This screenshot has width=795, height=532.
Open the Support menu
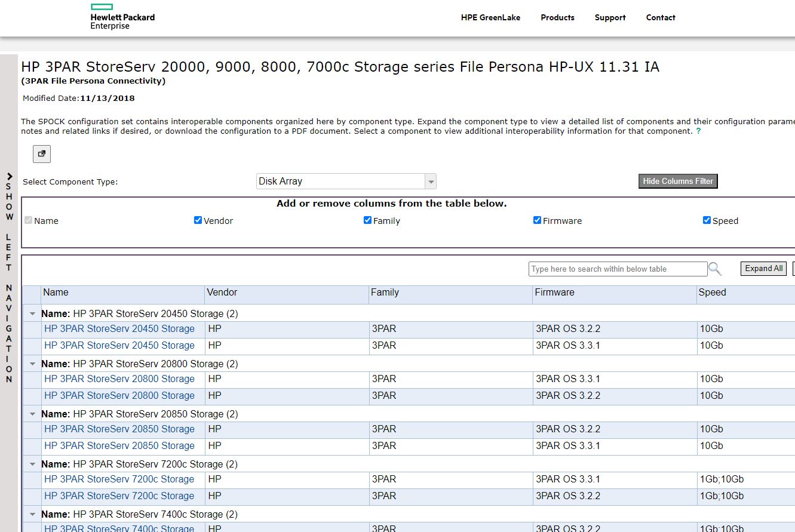610,18
